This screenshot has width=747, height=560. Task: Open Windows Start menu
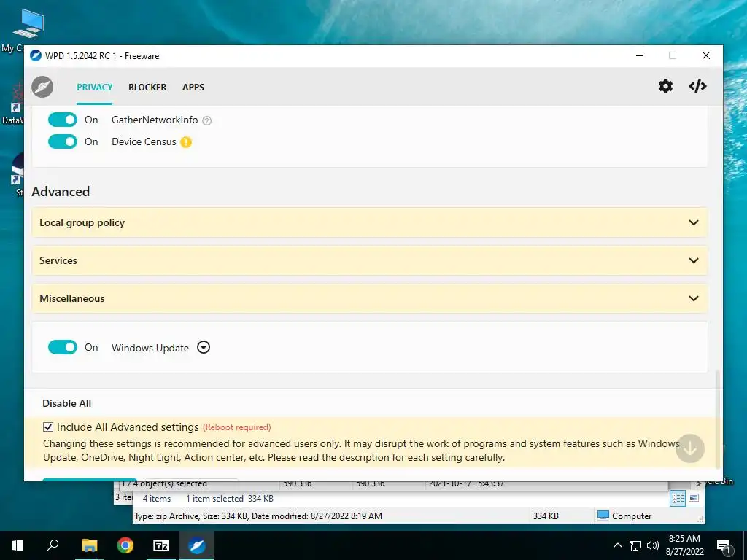18,545
